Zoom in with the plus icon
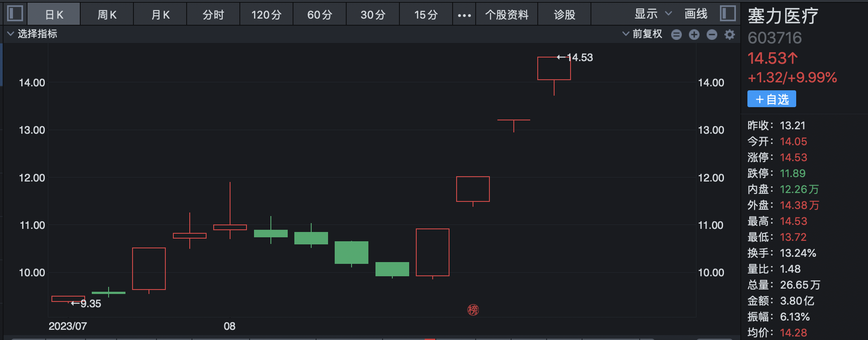868x340 pixels. 694,35
